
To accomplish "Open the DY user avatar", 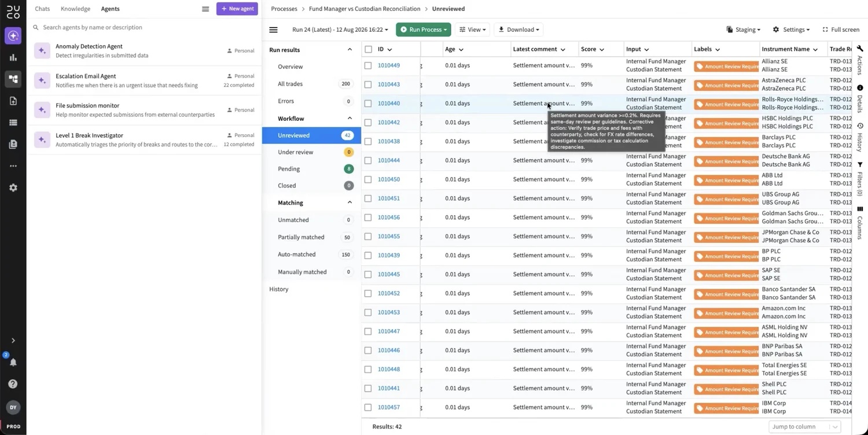I will click(x=13, y=407).
